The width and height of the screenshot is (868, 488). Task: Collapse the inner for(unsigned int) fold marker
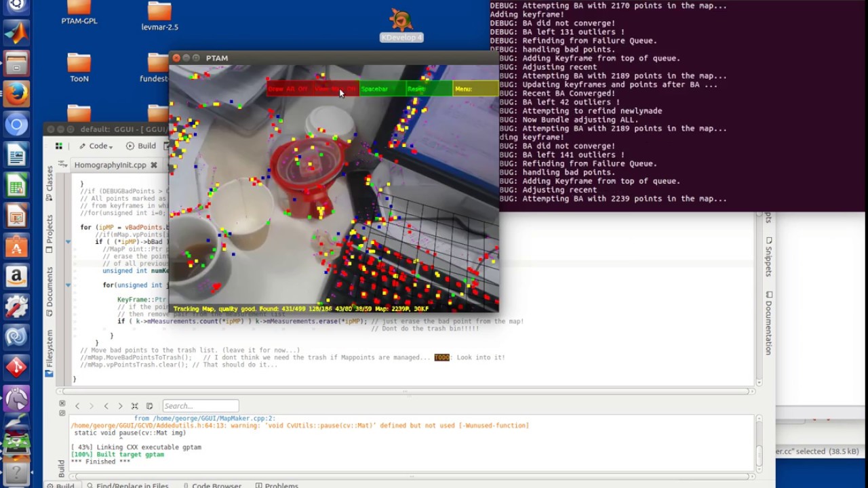68,285
